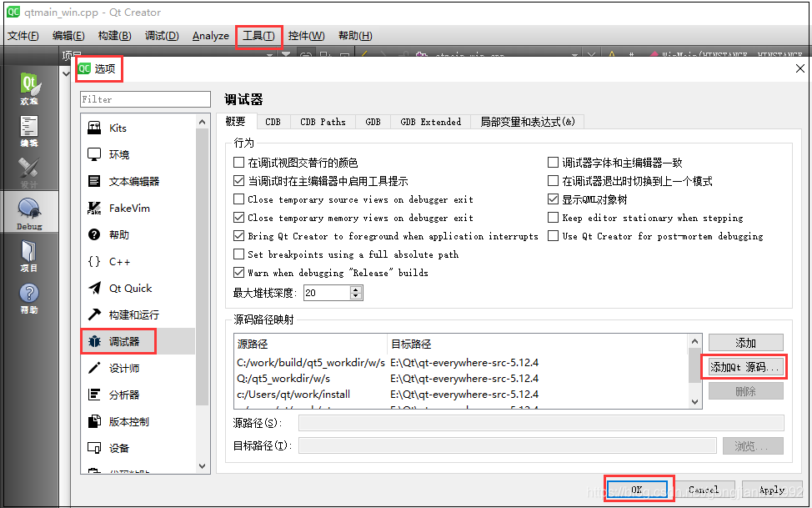Screen dimensions: 812x508
Task: Select the 调试器 debugger category
Action: tap(138, 342)
